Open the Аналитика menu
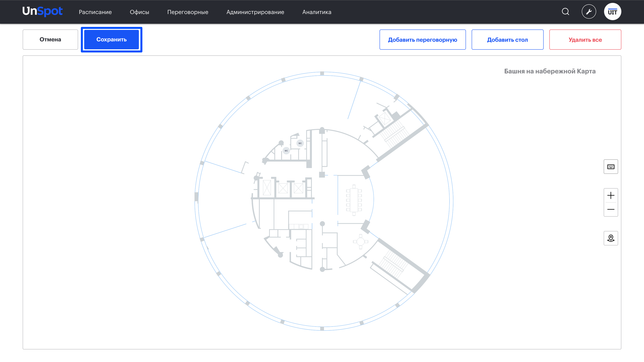This screenshot has height=362, width=644. click(317, 12)
